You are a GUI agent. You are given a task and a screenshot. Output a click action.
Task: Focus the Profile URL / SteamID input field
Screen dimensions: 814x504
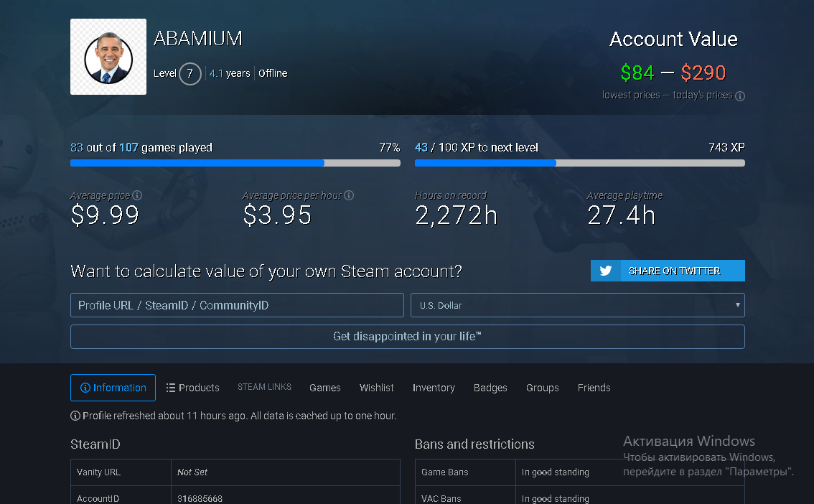pyautogui.click(x=237, y=305)
